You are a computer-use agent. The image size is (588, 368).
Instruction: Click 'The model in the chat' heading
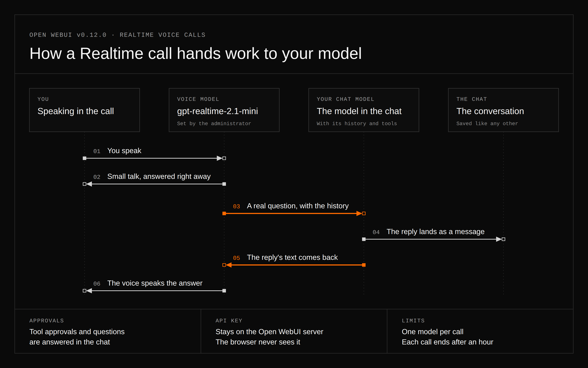(x=359, y=111)
